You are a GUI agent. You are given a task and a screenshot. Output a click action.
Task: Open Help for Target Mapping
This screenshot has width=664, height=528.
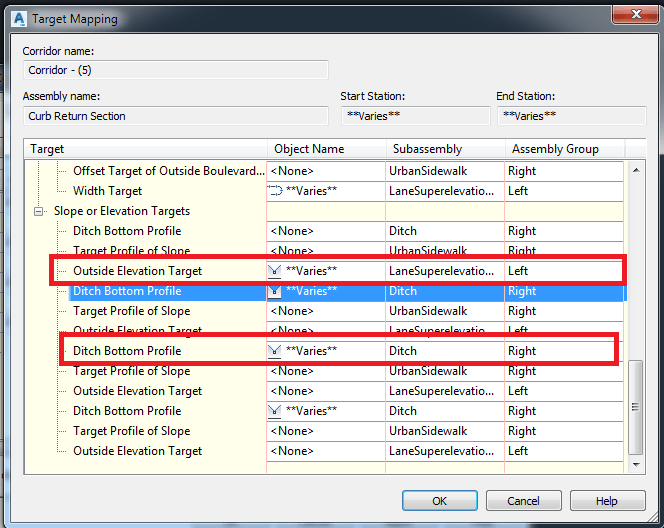click(x=606, y=501)
